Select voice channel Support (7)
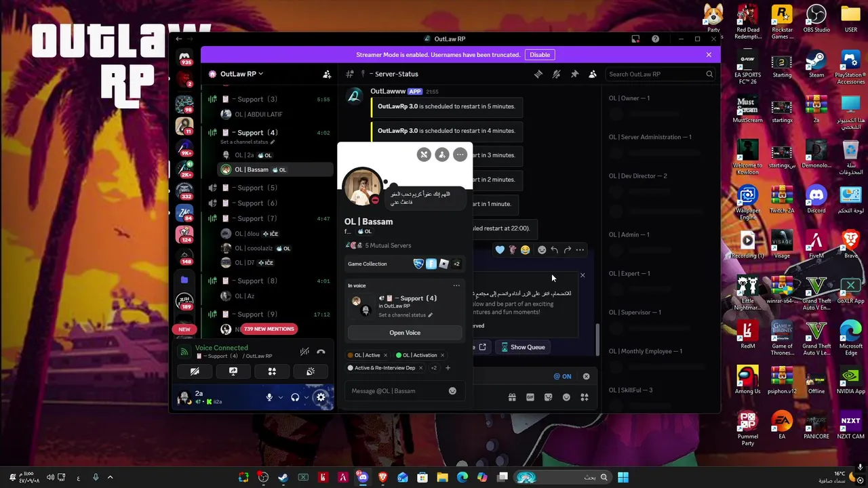Image resolution: width=868 pixels, height=488 pixels. coord(269,218)
